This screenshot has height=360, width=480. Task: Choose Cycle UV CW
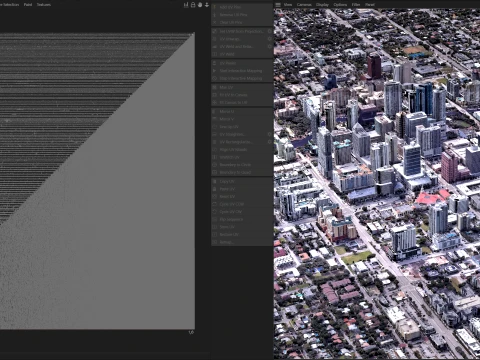pos(242,212)
